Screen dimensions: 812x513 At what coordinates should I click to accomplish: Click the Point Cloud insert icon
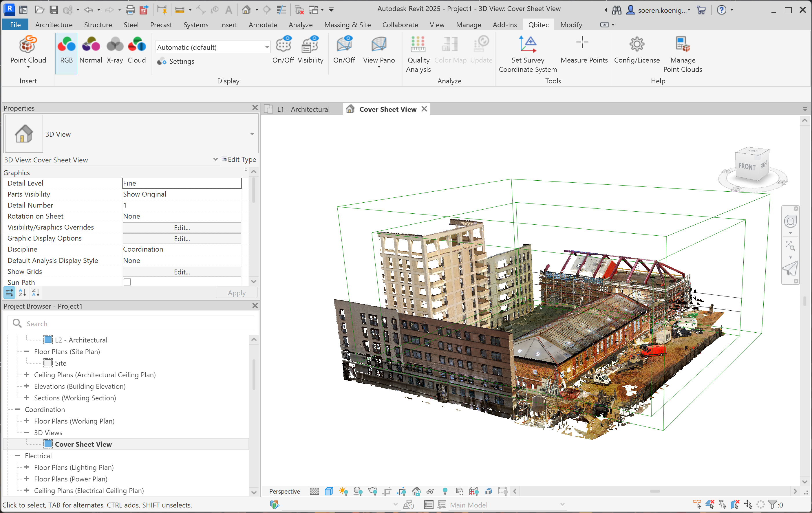[x=28, y=45]
